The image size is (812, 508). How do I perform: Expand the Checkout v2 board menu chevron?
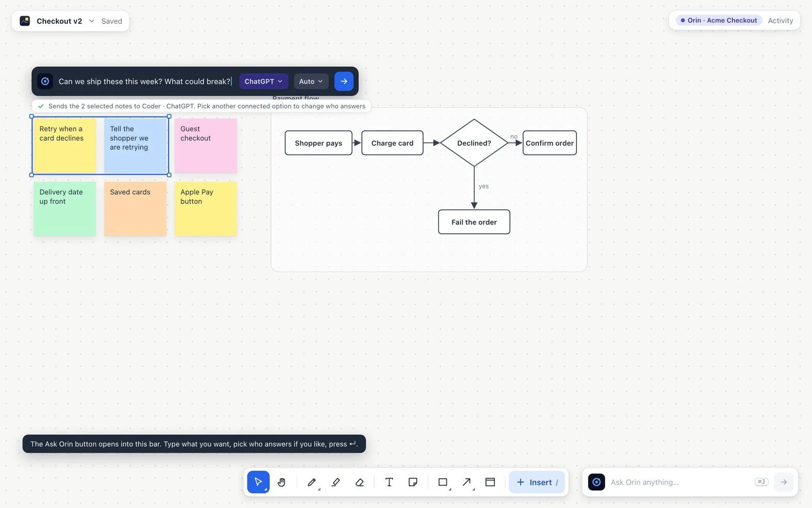(91, 21)
